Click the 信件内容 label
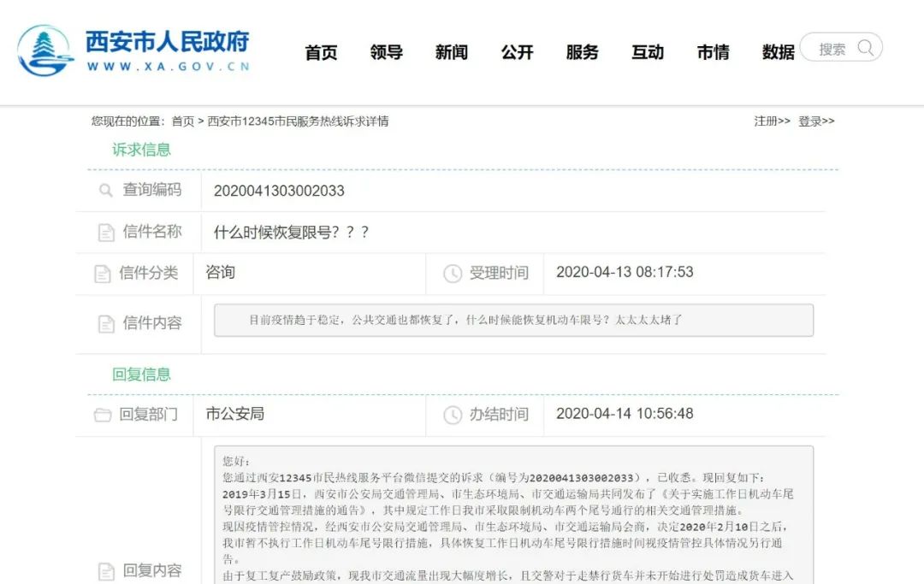 point(152,322)
